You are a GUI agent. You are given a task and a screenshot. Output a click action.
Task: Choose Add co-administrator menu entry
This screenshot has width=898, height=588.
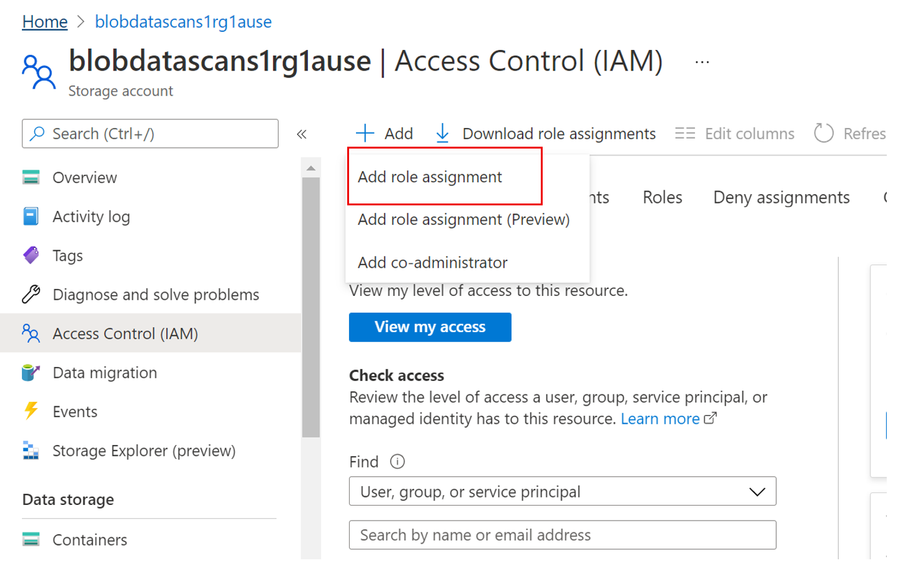click(433, 263)
